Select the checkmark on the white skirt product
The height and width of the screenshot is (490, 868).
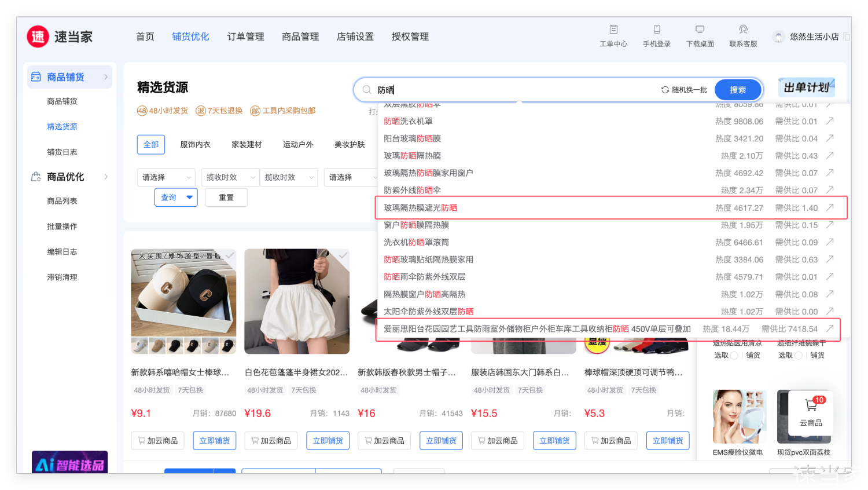coord(343,255)
